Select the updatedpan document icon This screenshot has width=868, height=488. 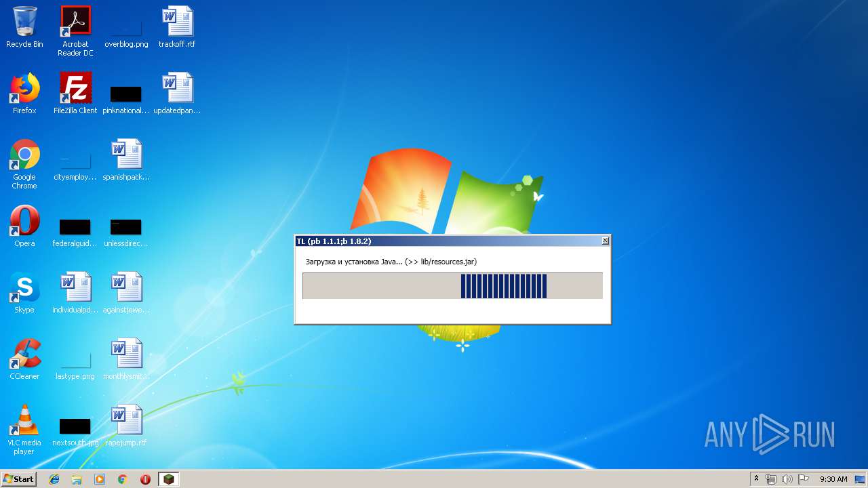(x=177, y=94)
